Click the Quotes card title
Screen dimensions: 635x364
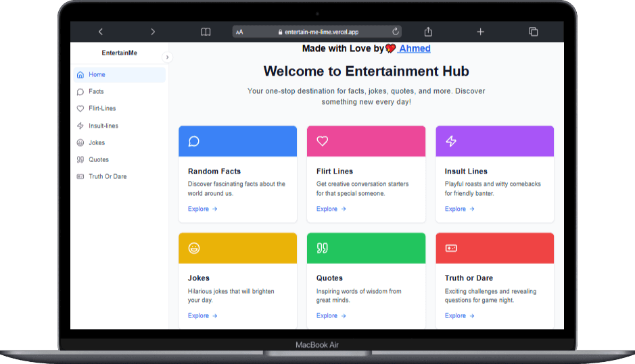click(329, 278)
